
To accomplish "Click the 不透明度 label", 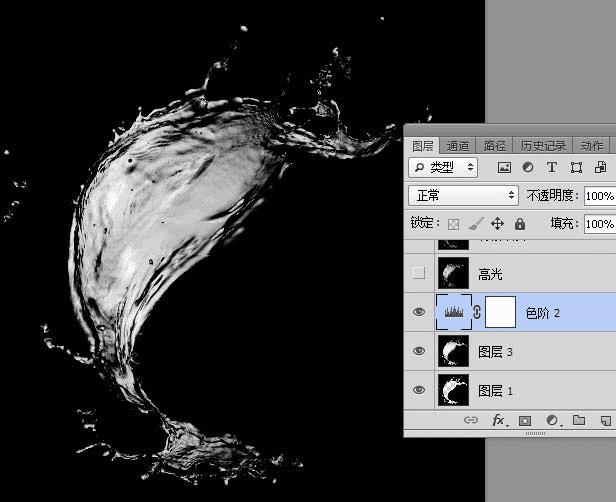I will (x=553, y=195).
